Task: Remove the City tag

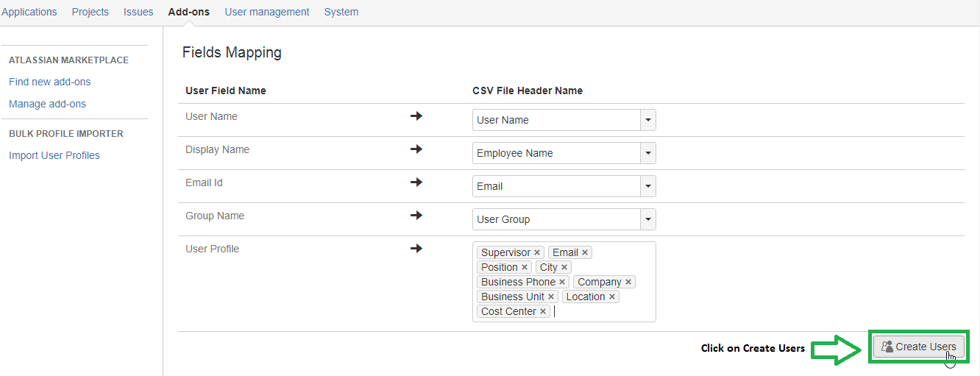Action: [x=564, y=268]
